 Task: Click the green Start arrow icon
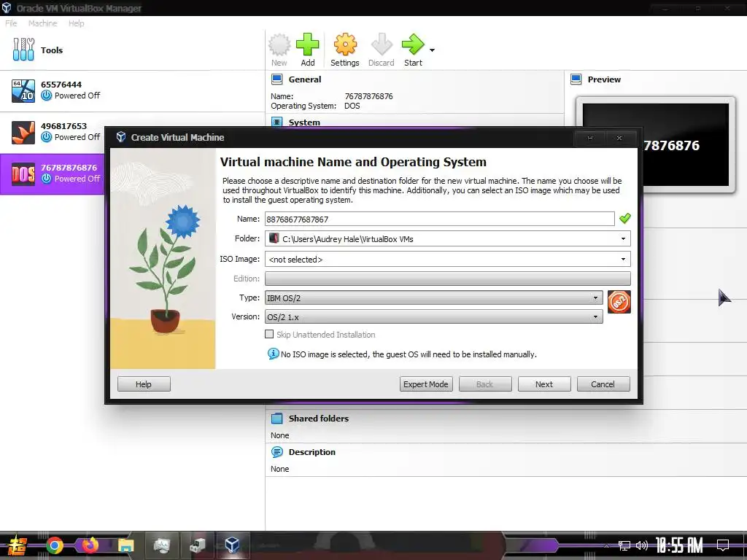[413, 44]
